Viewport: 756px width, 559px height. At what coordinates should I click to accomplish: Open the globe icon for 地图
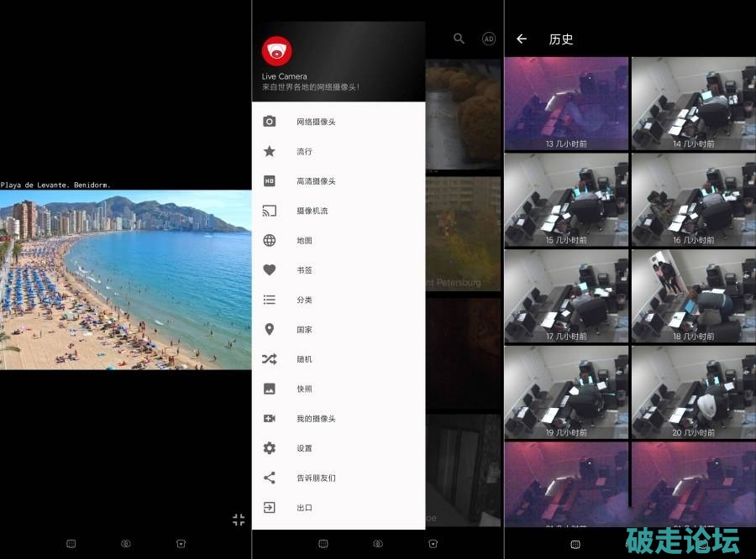click(x=269, y=241)
